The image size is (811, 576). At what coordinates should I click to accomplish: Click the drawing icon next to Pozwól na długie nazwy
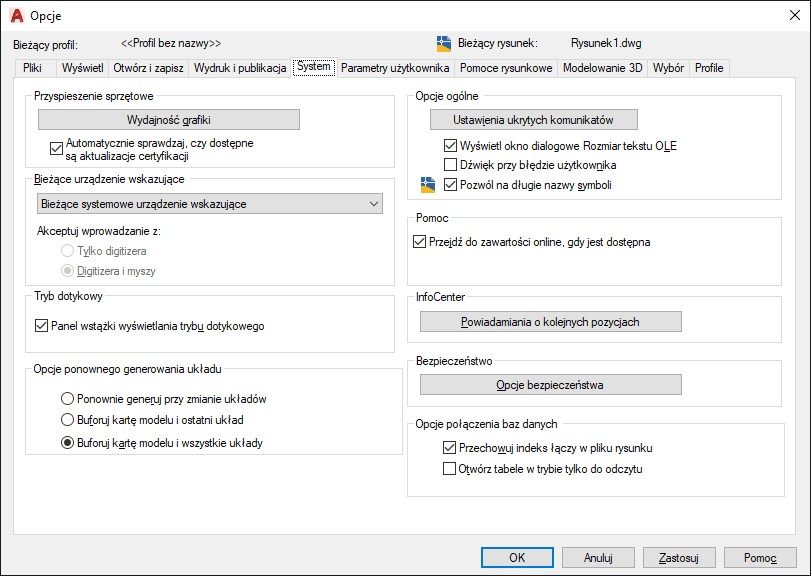coord(429,184)
